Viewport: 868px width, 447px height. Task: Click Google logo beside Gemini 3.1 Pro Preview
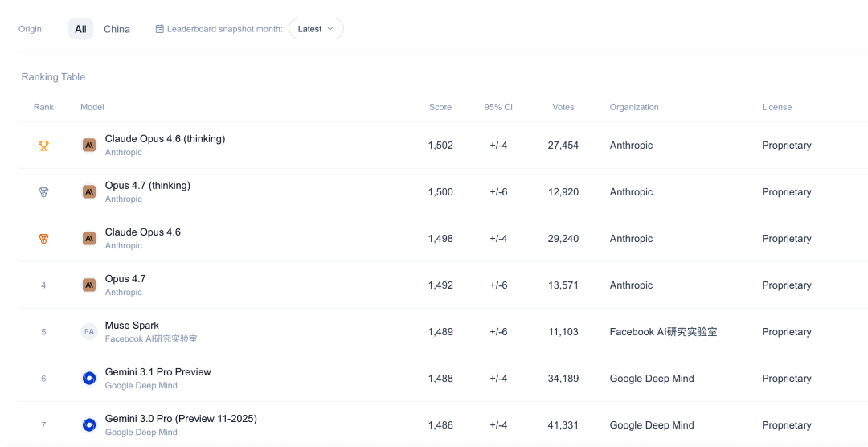click(89, 379)
